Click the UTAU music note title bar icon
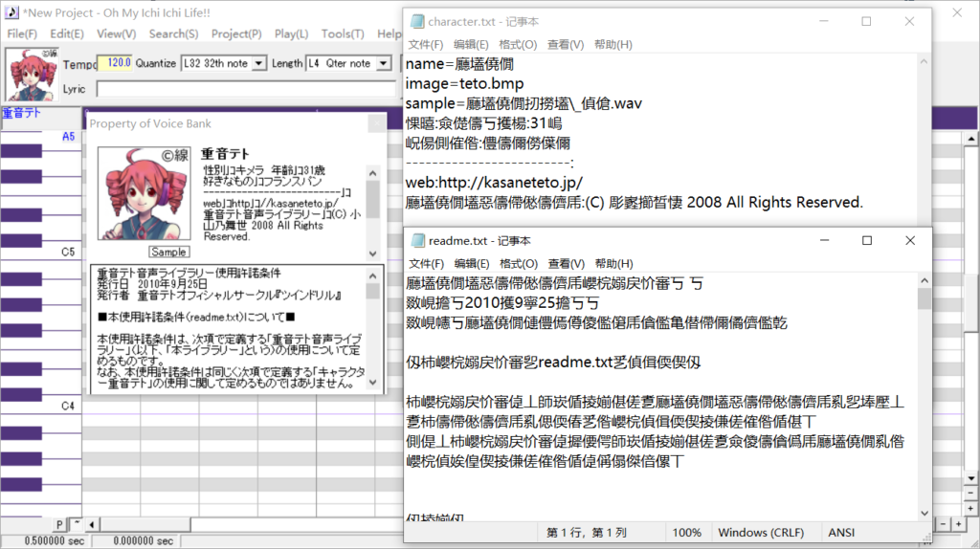The width and height of the screenshot is (980, 549). tap(11, 13)
